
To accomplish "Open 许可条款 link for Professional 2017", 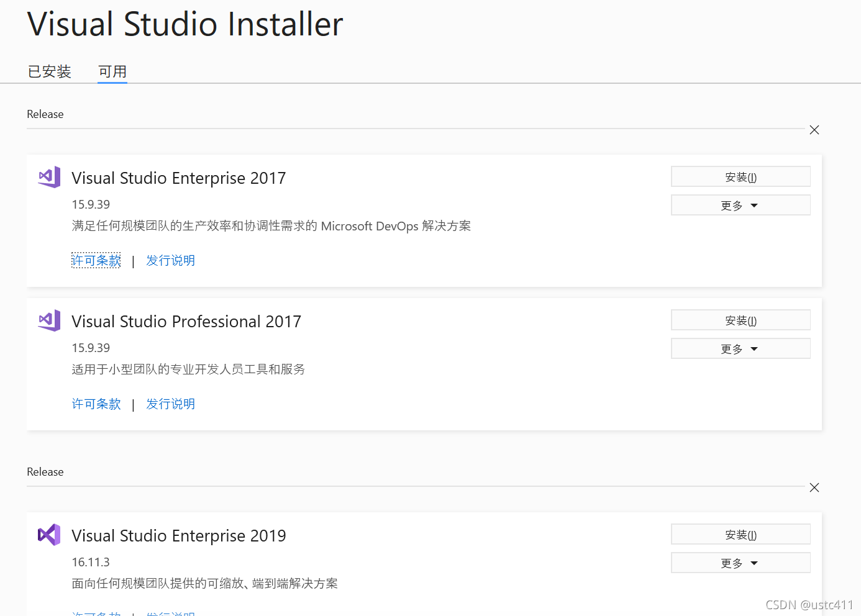I will 96,404.
